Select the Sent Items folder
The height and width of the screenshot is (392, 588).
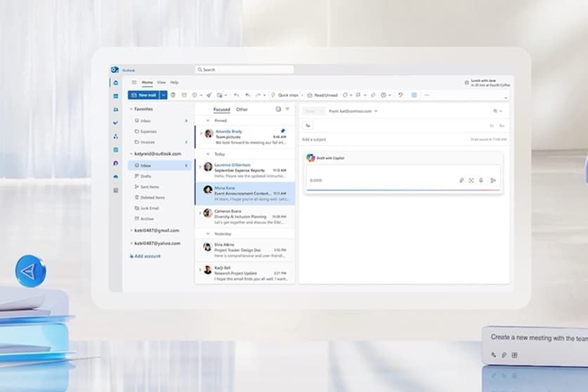(x=159, y=187)
